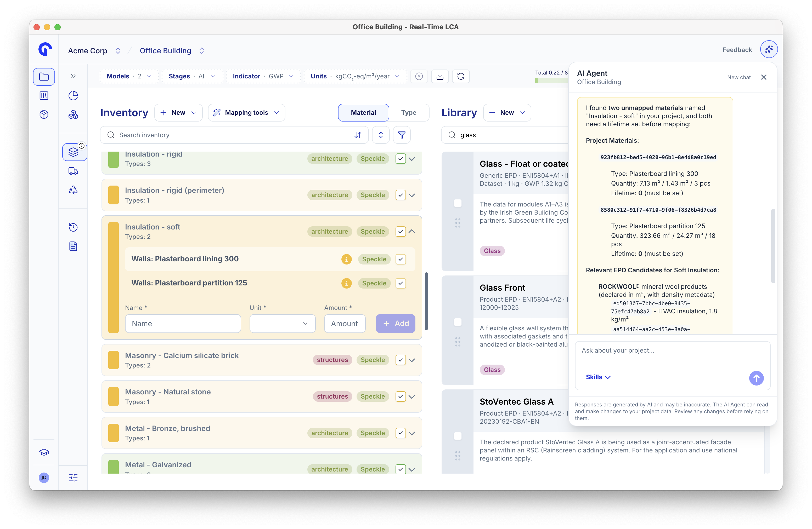The image size is (812, 529).
Task: Open the recycle end-of-life icon
Action: tap(73, 190)
